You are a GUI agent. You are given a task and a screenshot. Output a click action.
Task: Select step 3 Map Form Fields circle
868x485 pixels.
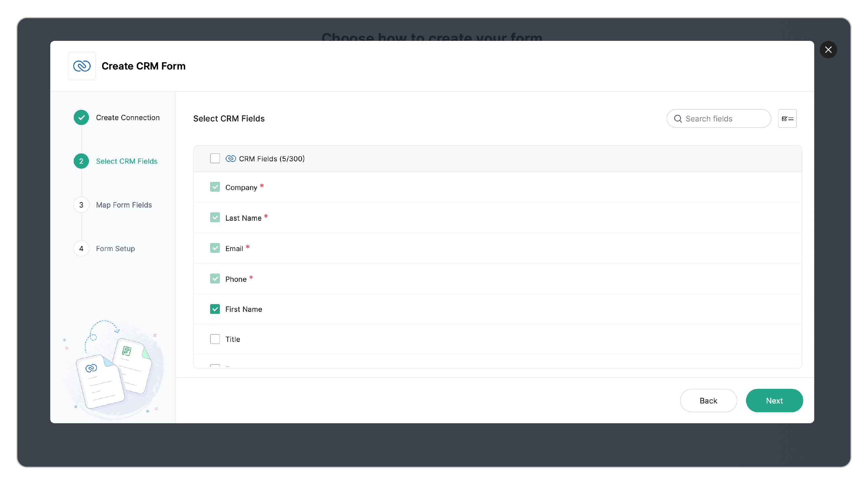(81, 205)
